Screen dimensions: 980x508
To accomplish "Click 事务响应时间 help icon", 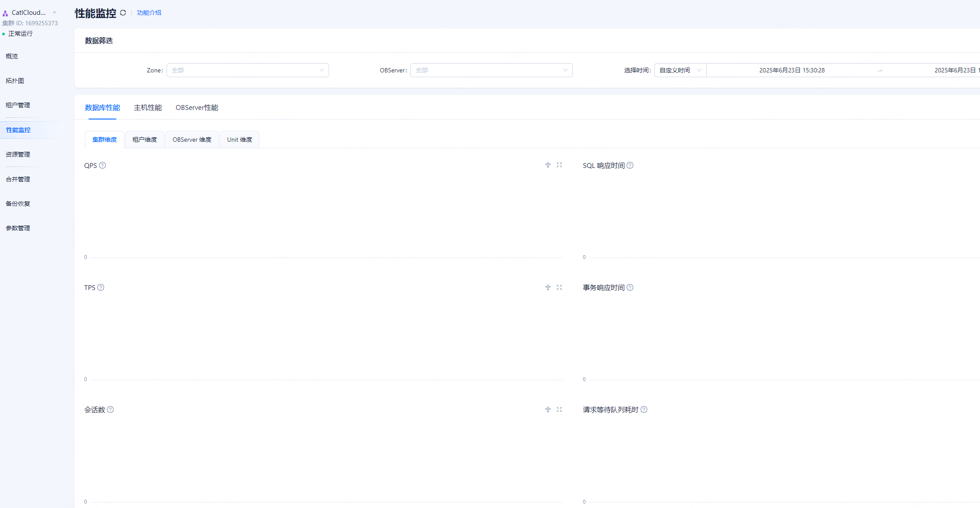I will click(x=630, y=287).
